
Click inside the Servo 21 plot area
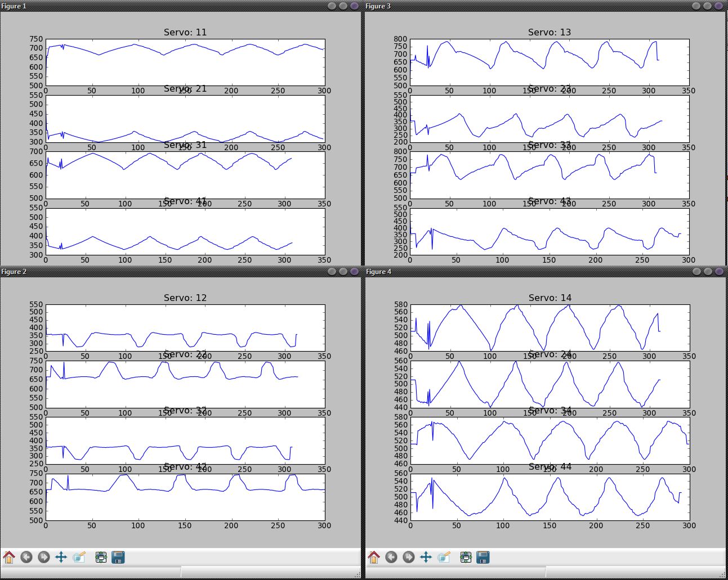[x=185, y=119]
